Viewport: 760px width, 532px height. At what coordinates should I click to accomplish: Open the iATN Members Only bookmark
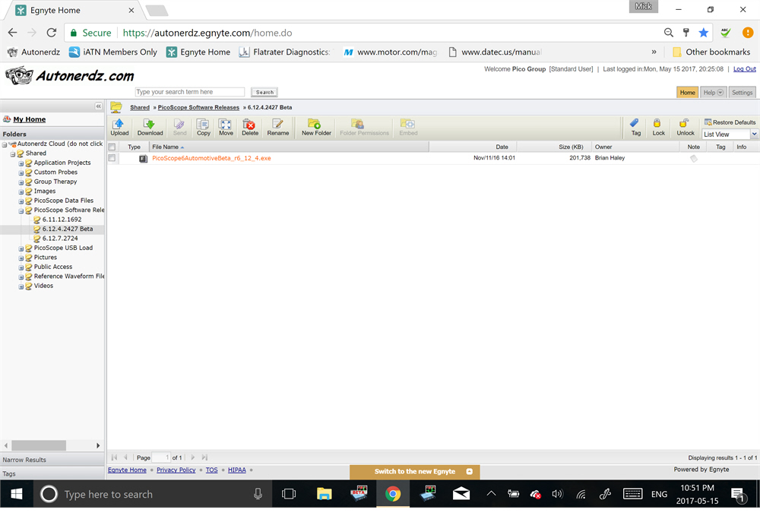coord(113,52)
